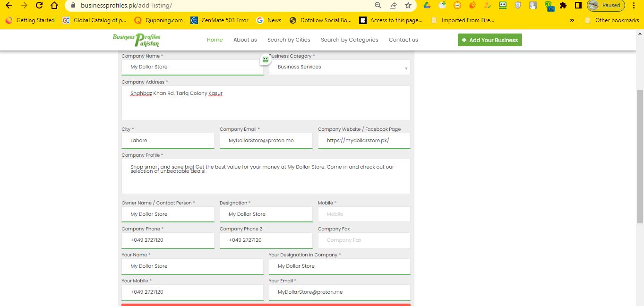Click the Add Your Business button
Screen dimensions: 644x306
coord(490,40)
